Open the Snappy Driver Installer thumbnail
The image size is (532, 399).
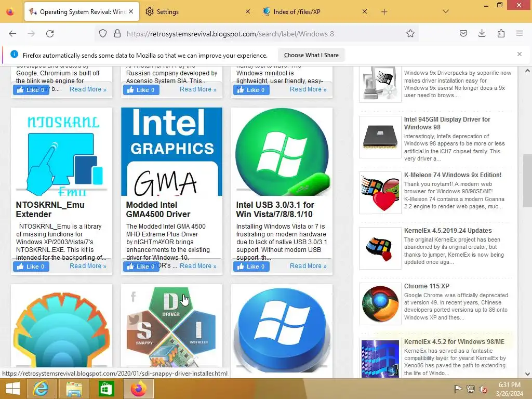pyautogui.click(x=171, y=327)
